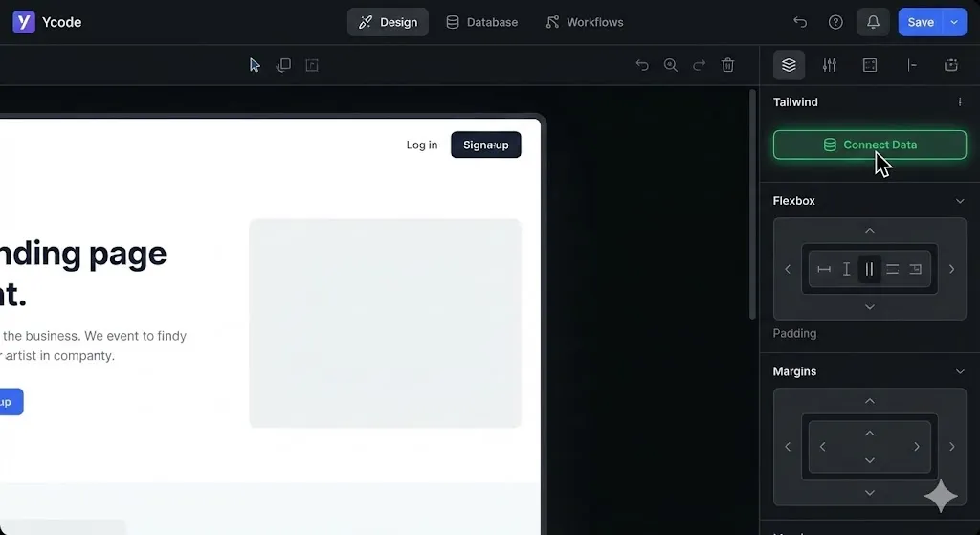Open the last right panel tab icon

pos(951,65)
